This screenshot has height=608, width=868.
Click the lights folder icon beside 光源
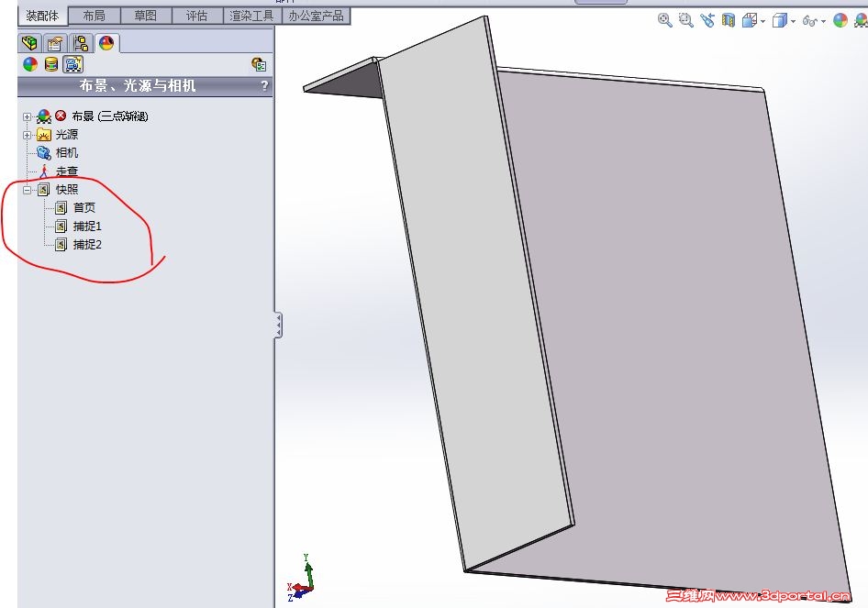pyautogui.click(x=44, y=134)
